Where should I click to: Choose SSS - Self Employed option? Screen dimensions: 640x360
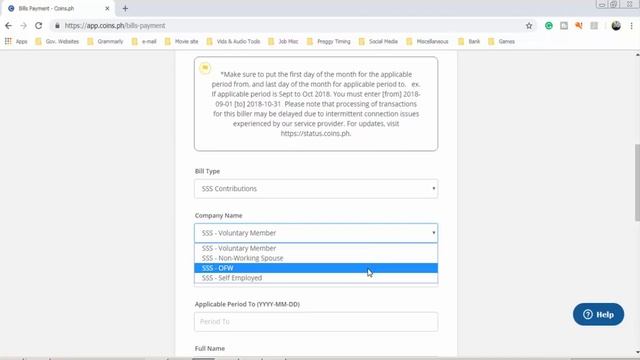coord(316,278)
